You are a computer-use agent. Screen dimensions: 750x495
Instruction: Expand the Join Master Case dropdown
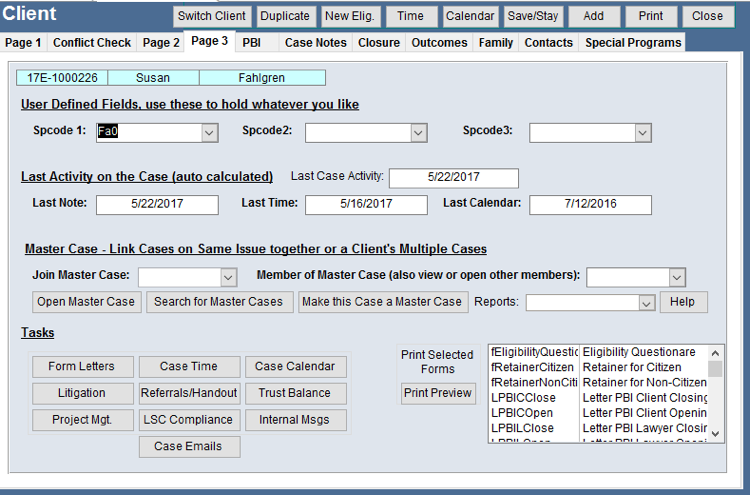click(x=228, y=276)
